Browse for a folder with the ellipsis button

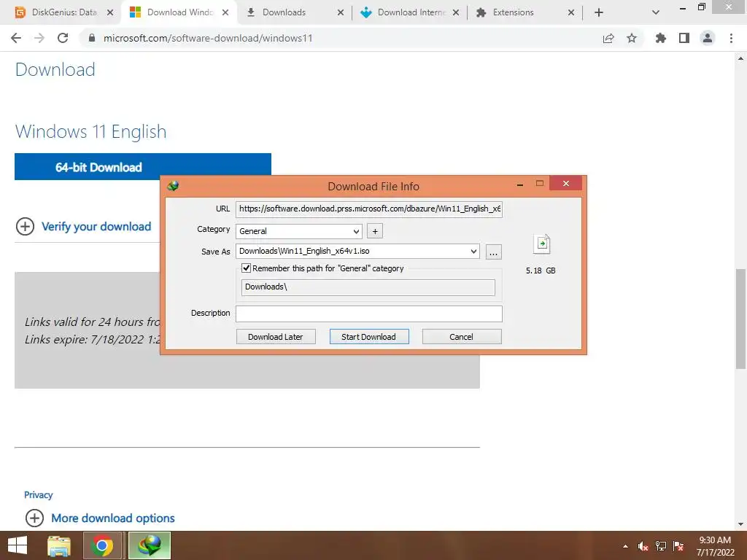click(494, 252)
